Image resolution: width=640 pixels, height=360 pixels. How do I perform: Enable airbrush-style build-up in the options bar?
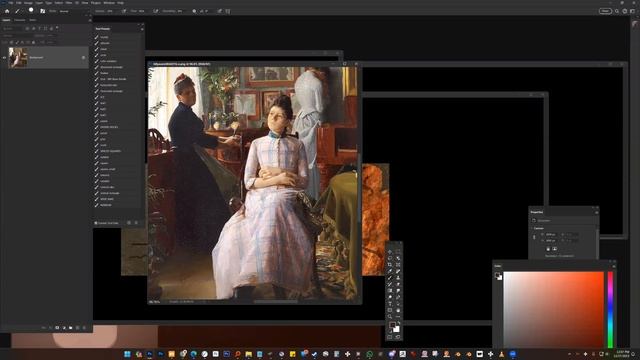[156, 11]
